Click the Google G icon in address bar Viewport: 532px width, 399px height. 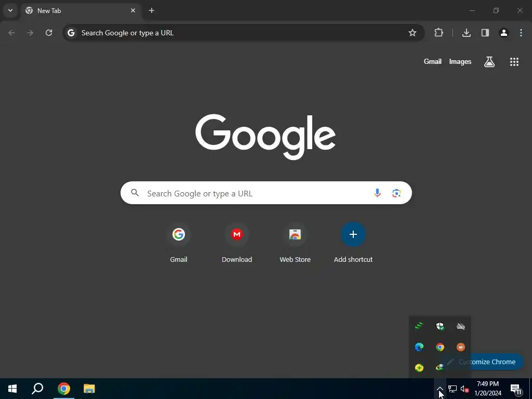pos(71,33)
